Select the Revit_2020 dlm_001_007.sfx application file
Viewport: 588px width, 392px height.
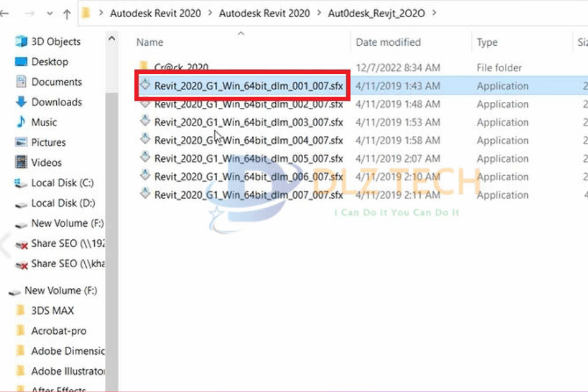click(x=248, y=86)
